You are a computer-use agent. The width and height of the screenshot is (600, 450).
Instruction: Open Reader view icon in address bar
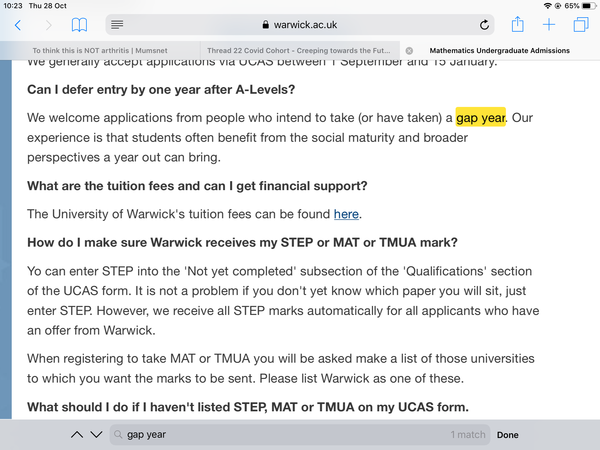117,25
